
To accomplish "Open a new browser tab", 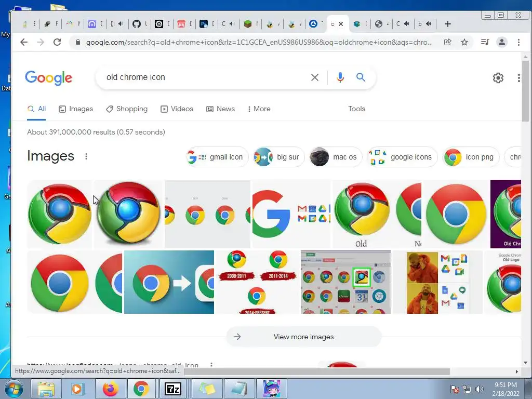I will [x=447, y=24].
